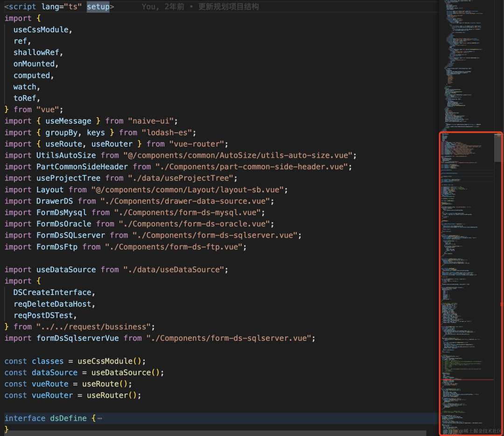Click the vueRouter constant name
The height and width of the screenshot is (436, 504).
(x=52, y=395)
